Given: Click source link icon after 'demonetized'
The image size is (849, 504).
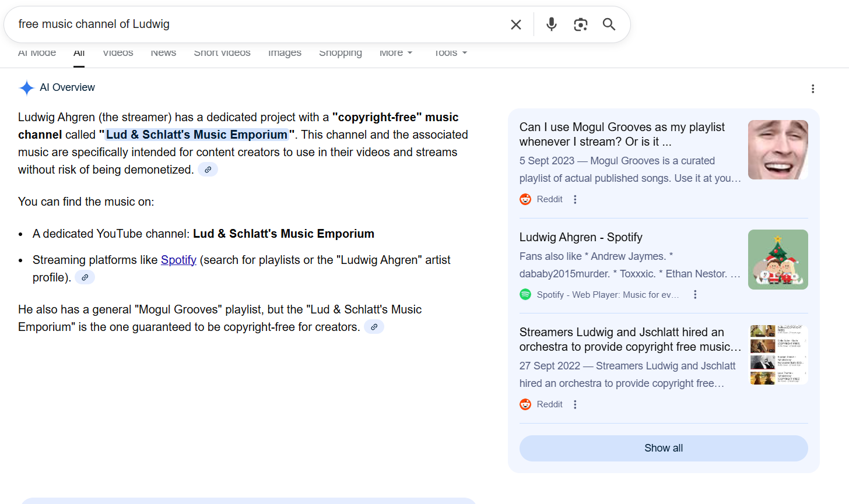Looking at the screenshot, I should (208, 170).
